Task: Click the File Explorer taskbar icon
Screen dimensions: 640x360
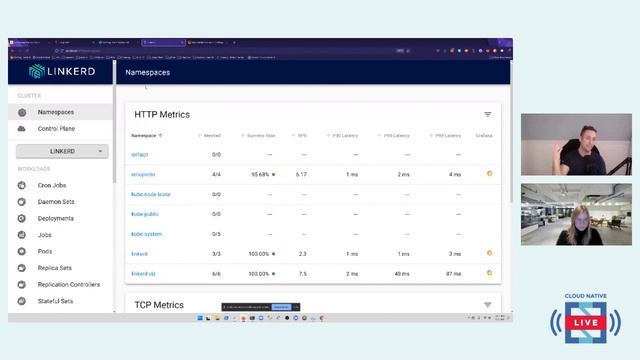Action: point(217,318)
